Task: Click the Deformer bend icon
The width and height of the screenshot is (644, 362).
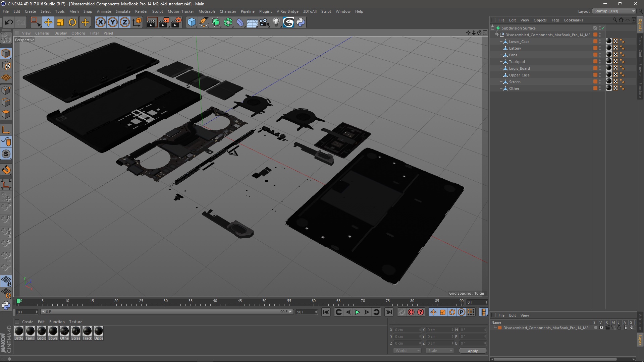Action: 240,22
